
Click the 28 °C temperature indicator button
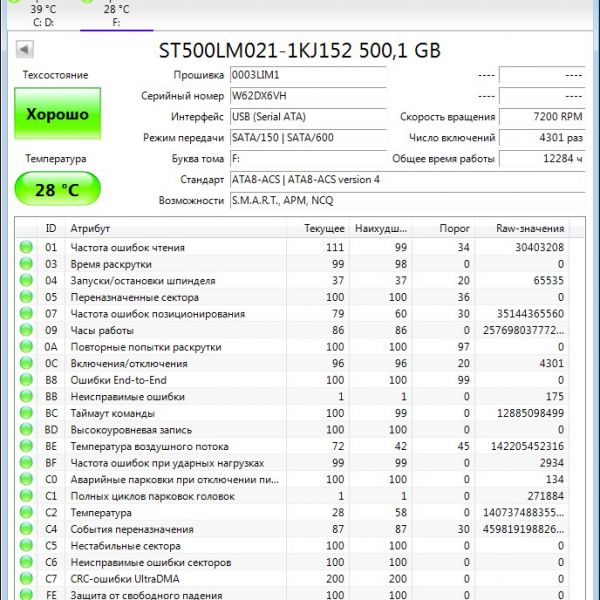coord(57,189)
